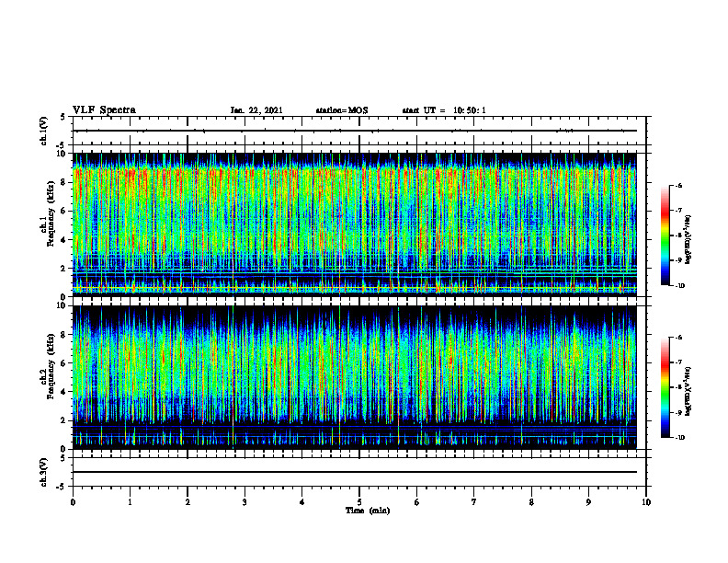Click the date "Jan. 22, 2021"
Viewport: 728px width, 563px height.
[x=256, y=110]
